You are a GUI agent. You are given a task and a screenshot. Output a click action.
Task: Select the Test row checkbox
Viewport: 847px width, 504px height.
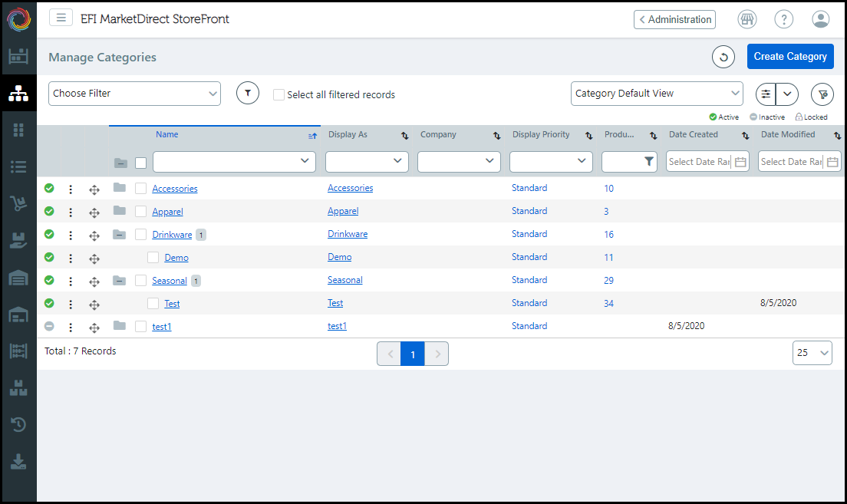[x=153, y=303]
